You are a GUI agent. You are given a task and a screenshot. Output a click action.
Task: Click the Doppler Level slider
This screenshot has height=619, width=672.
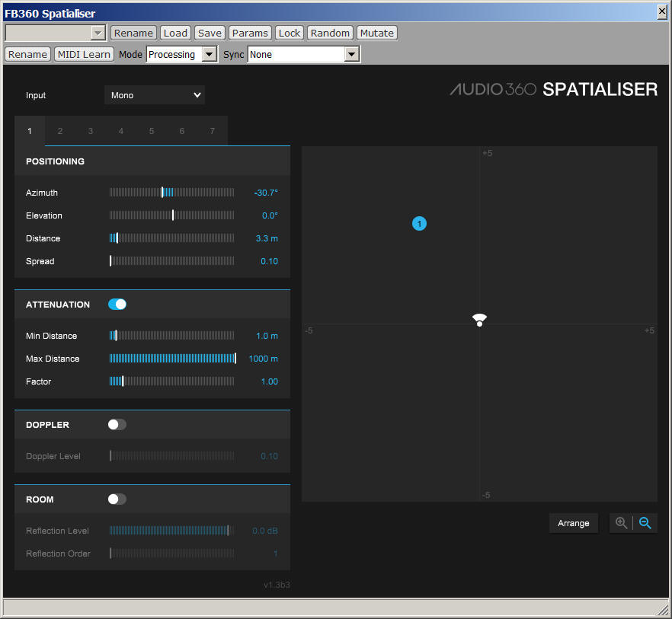(x=172, y=456)
